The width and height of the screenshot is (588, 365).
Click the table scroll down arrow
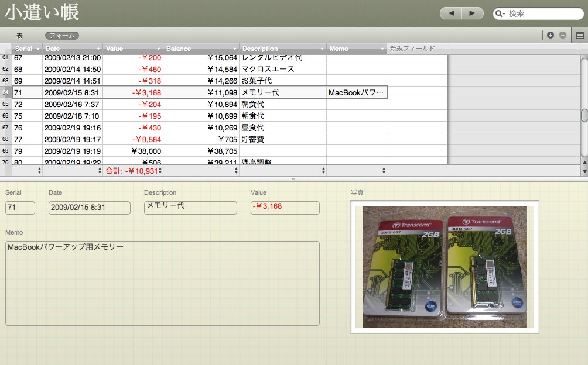584,171
